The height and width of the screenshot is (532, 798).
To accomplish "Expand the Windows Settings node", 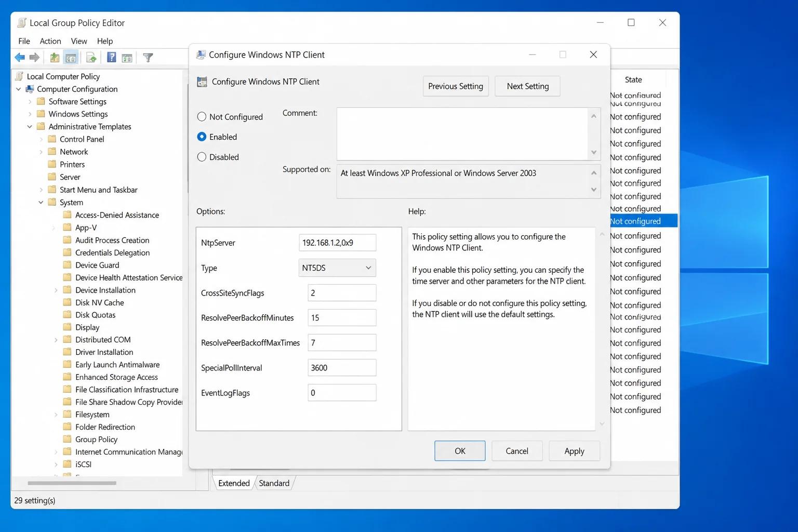I will click(30, 114).
